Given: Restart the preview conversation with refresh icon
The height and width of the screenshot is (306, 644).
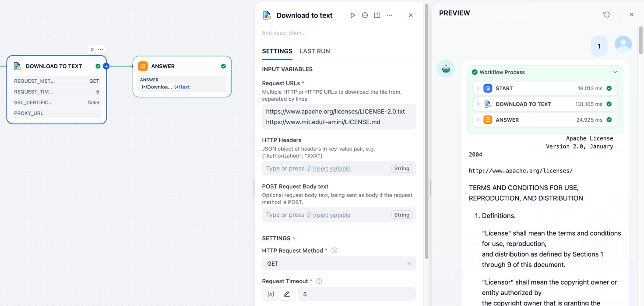Looking at the screenshot, I should point(606,14).
